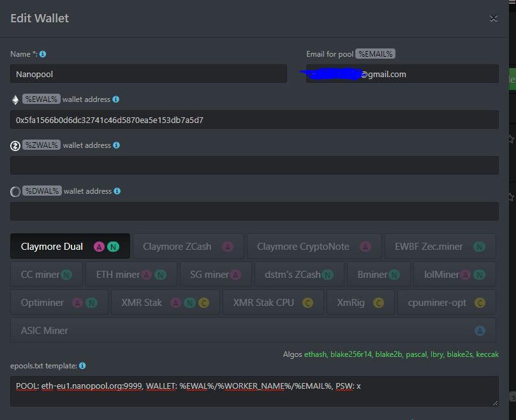This screenshot has width=516, height=420.
Task: Click the A badge on Claymore ZCash
Action: point(228,247)
